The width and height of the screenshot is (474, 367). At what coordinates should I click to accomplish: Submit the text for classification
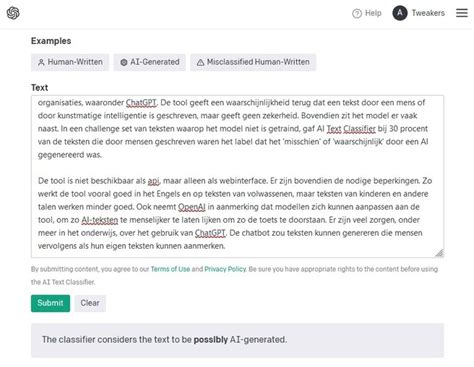coord(50,303)
